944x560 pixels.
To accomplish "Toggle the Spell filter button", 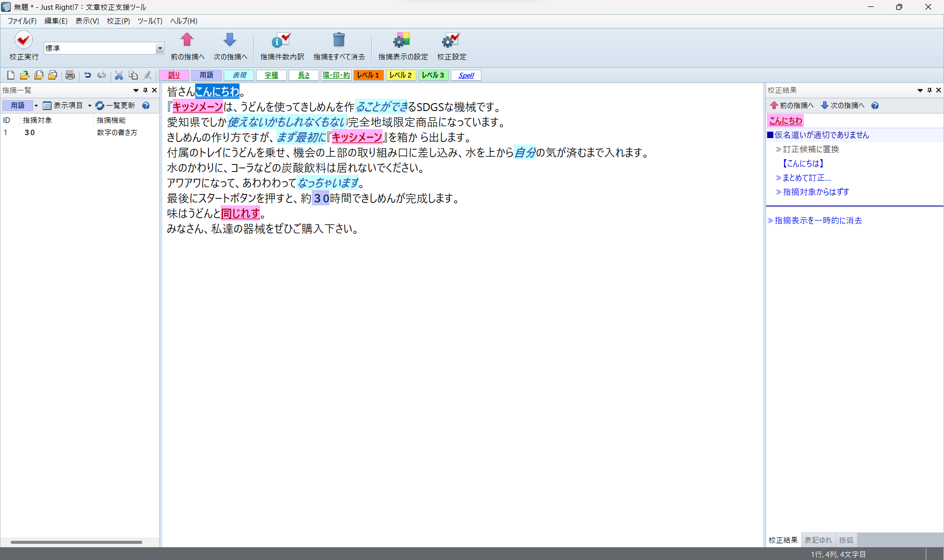I will [x=466, y=75].
